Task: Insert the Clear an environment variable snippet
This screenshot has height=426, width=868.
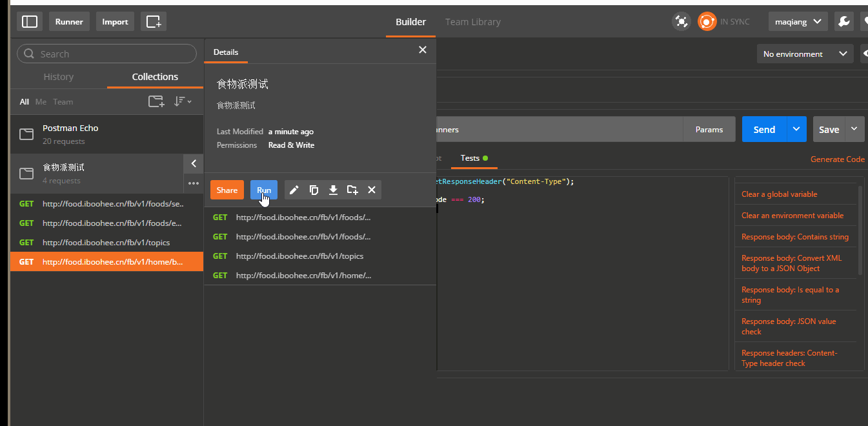Action: coord(792,215)
